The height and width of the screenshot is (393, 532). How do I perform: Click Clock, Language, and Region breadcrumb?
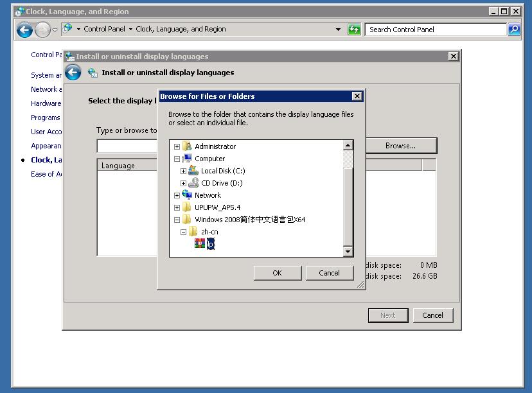pos(181,29)
